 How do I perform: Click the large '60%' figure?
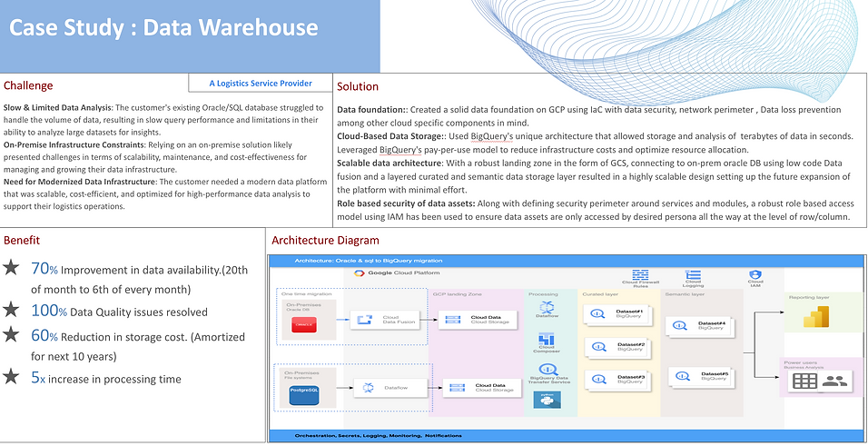tap(44, 336)
